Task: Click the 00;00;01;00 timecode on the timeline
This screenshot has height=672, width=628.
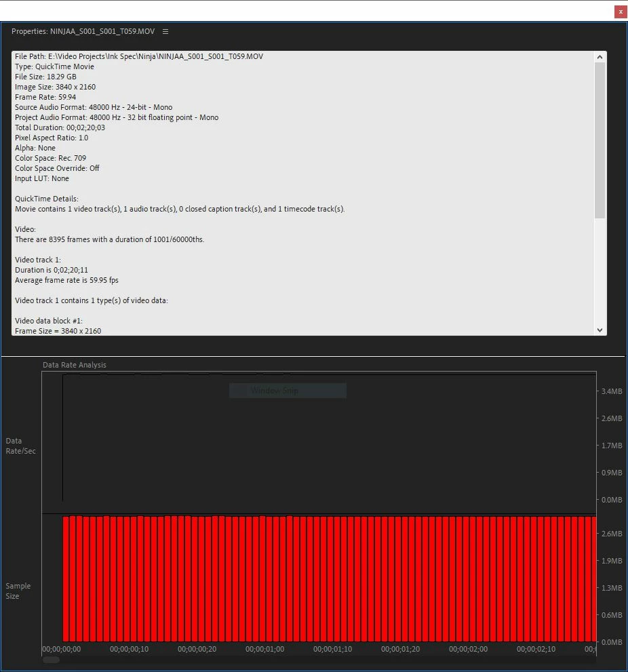Action: point(265,649)
